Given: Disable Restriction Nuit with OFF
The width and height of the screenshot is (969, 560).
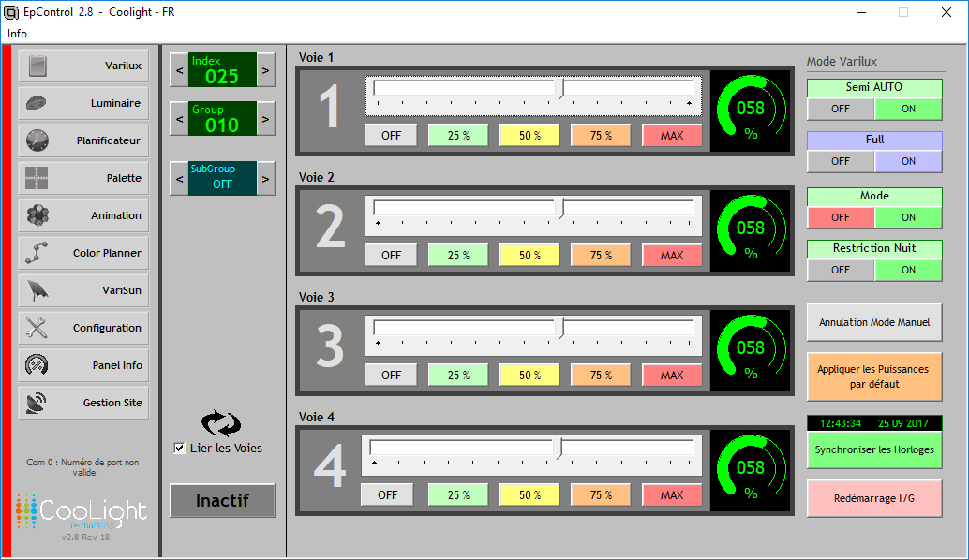Looking at the screenshot, I should coord(841,271).
